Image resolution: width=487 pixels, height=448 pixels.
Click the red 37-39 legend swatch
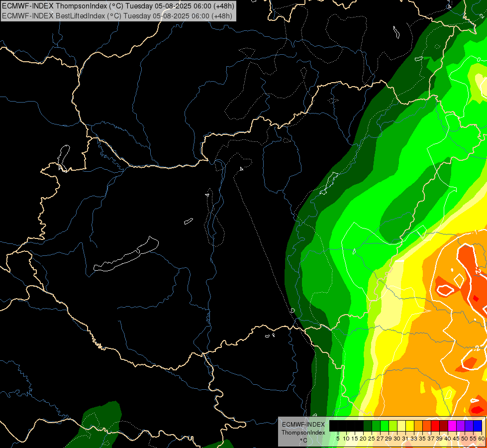[x=435, y=426]
